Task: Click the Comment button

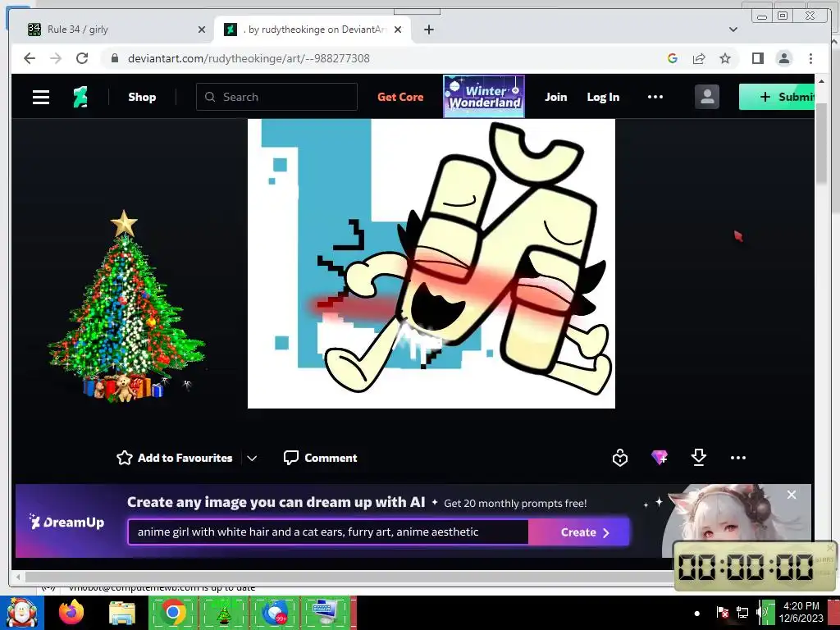Action: point(320,458)
